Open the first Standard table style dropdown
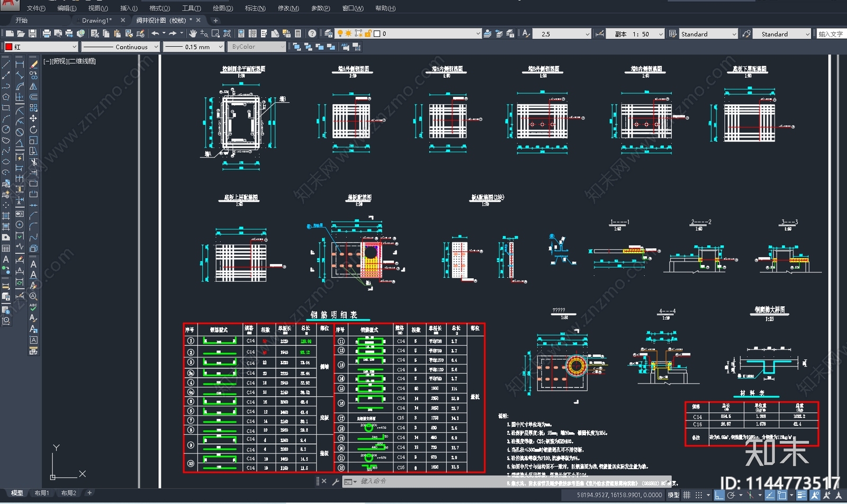 [708, 33]
